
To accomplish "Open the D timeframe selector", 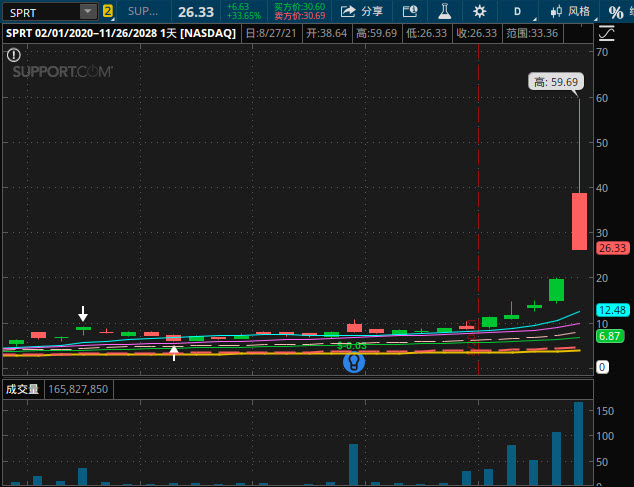I will 517,12.
